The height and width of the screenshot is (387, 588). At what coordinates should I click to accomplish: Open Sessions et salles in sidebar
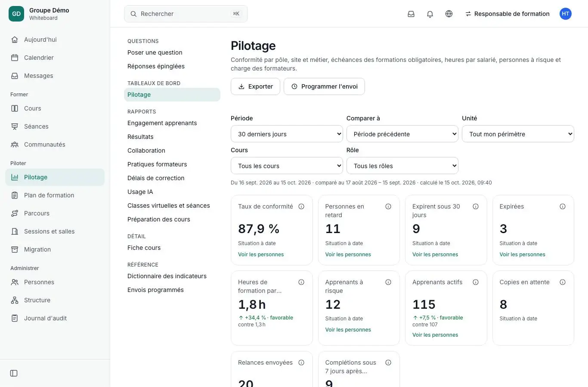pyautogui.click(x=55, y=231)
